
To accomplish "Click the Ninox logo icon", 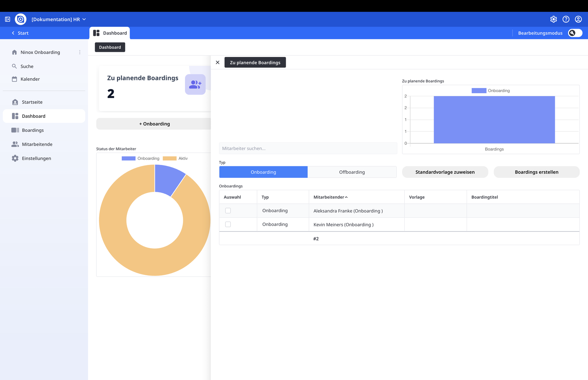I will (21, 19).
